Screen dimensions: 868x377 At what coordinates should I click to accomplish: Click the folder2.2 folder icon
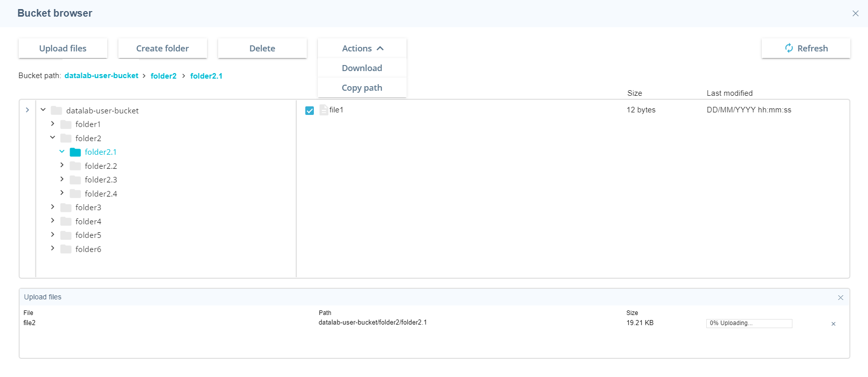coord(75,166)
